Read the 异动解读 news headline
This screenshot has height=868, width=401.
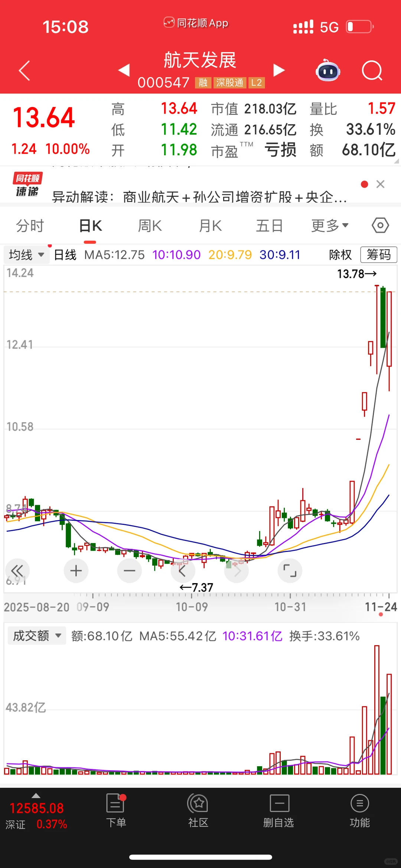199,197
